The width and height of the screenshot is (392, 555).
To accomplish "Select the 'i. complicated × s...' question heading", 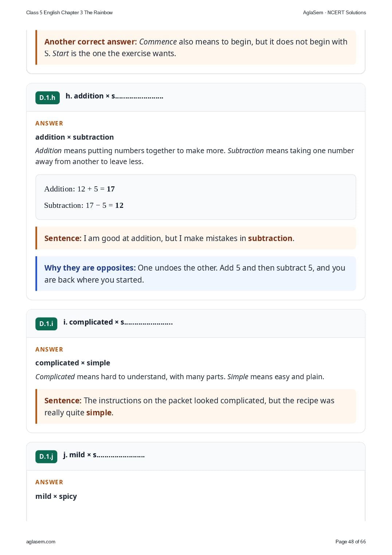I will tap(118, 322).
